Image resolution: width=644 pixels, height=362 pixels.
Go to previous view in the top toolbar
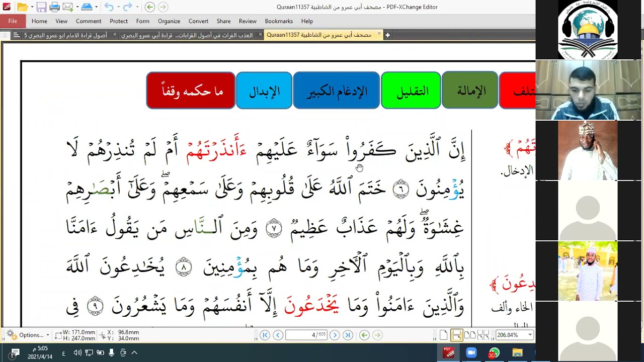pos(149,7)
